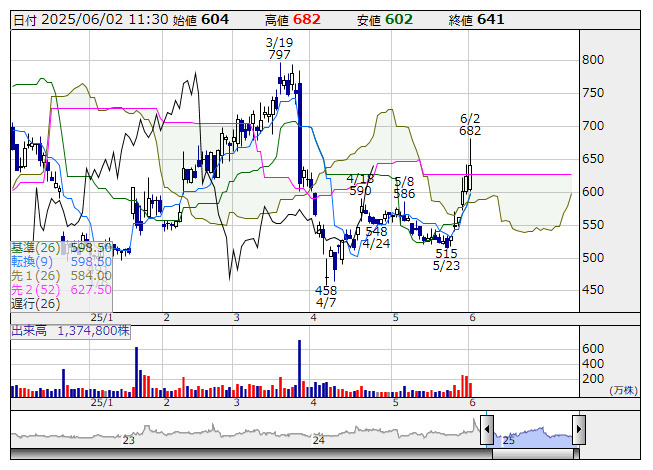Click the 先2(52) legend entry

[x=61, y=289]
